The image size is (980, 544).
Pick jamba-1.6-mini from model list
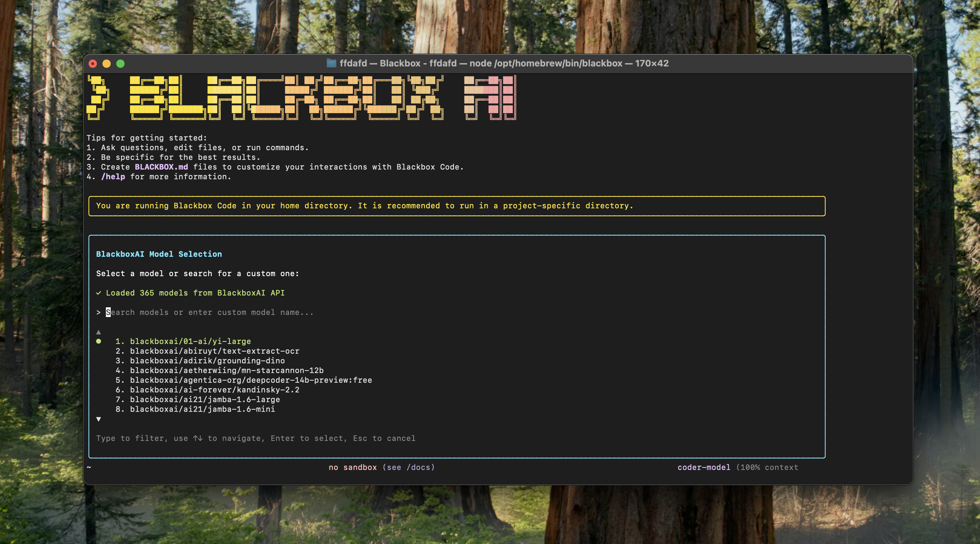pyautogui.click(x=202, y=409)
